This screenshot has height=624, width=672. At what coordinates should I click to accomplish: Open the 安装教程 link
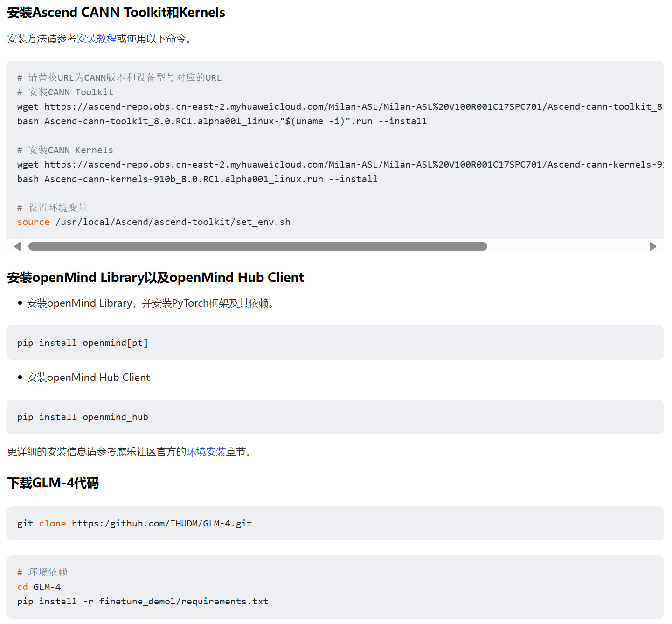click(x=97, y=39)
